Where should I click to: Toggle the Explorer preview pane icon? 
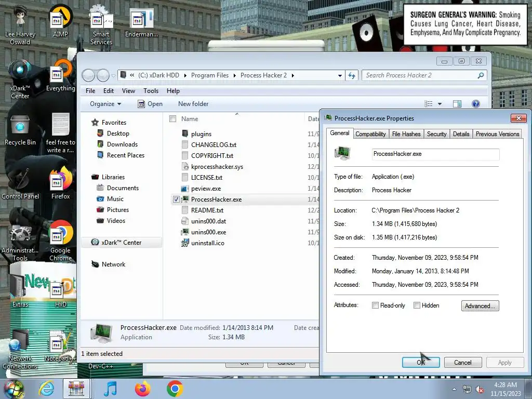pyautogui.click(x=457, y=104)
